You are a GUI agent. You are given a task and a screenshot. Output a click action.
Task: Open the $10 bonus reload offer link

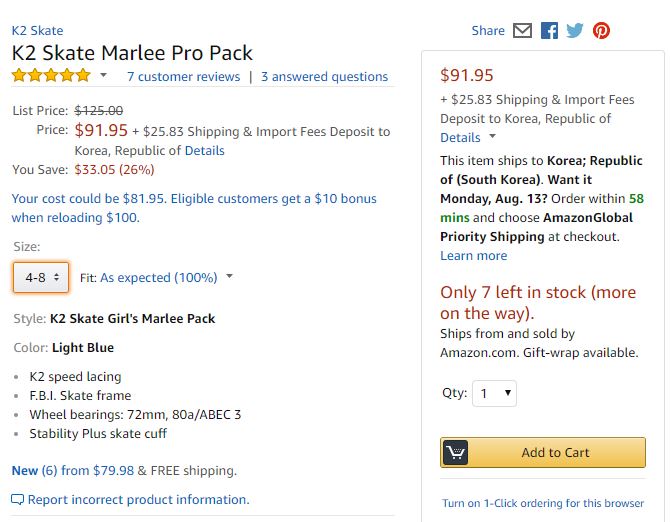(194, 208)
